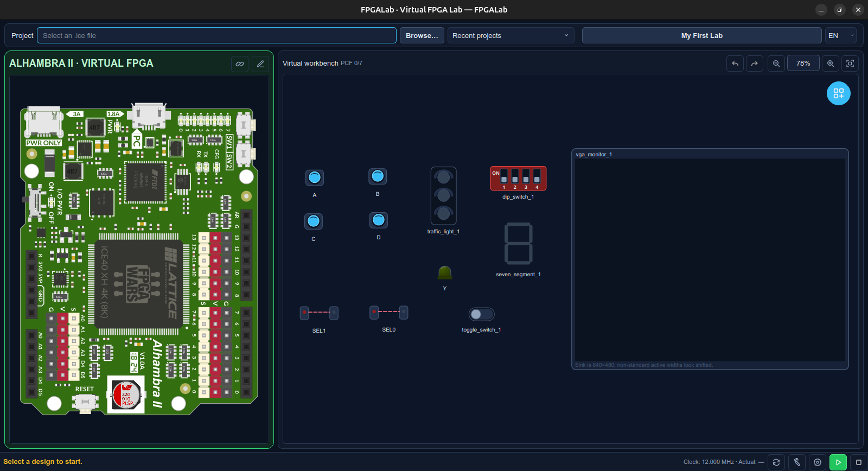Select the Y LED component

445,272
